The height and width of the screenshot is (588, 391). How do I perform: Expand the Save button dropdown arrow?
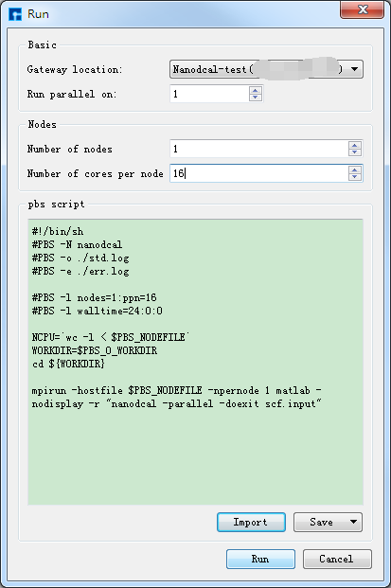[x=353, y=522]
